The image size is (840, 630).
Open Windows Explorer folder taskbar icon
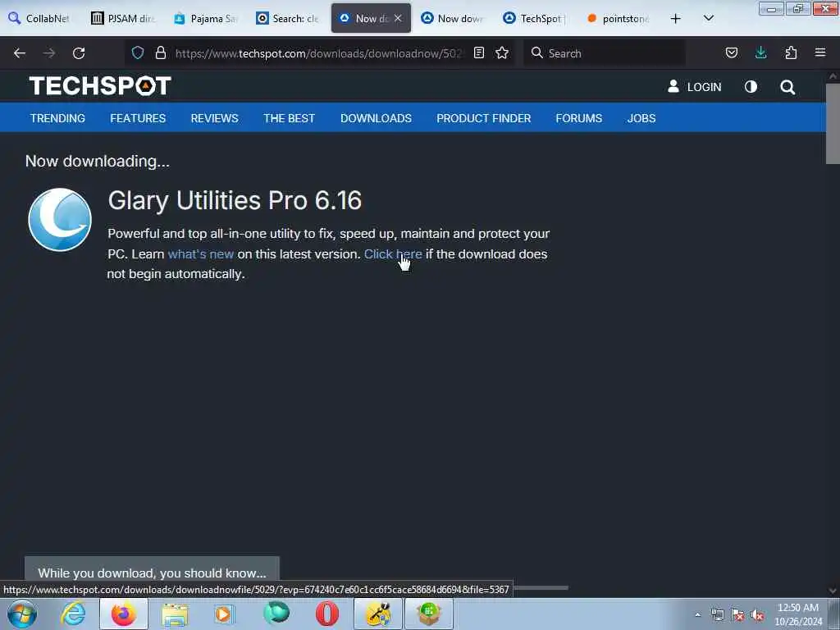click(175, 614)
